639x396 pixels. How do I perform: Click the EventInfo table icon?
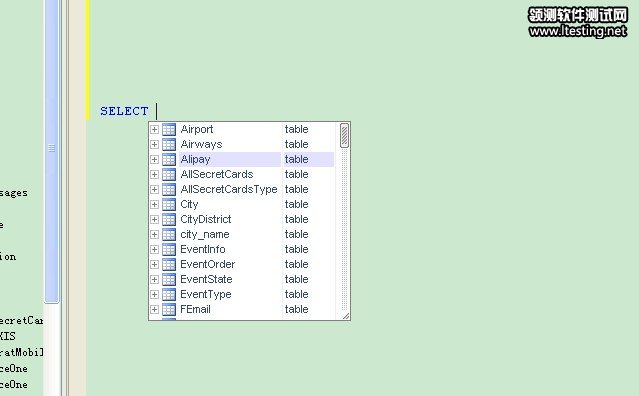[x=169, y=250]
